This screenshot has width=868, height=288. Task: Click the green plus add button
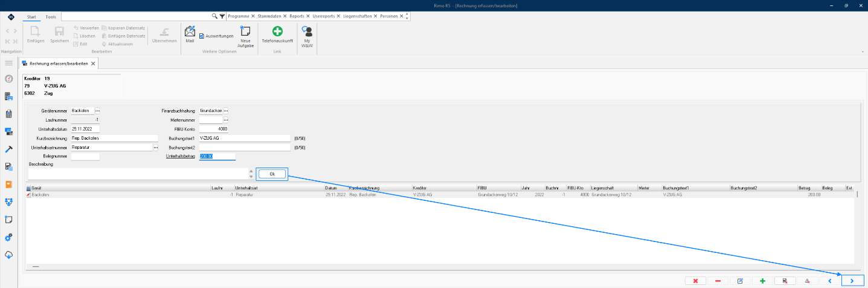[762, 281]
